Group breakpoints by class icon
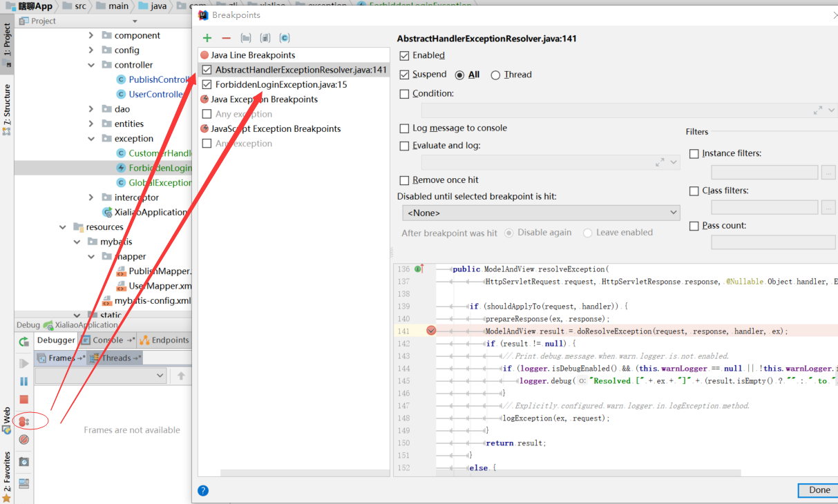 (285, 38)
